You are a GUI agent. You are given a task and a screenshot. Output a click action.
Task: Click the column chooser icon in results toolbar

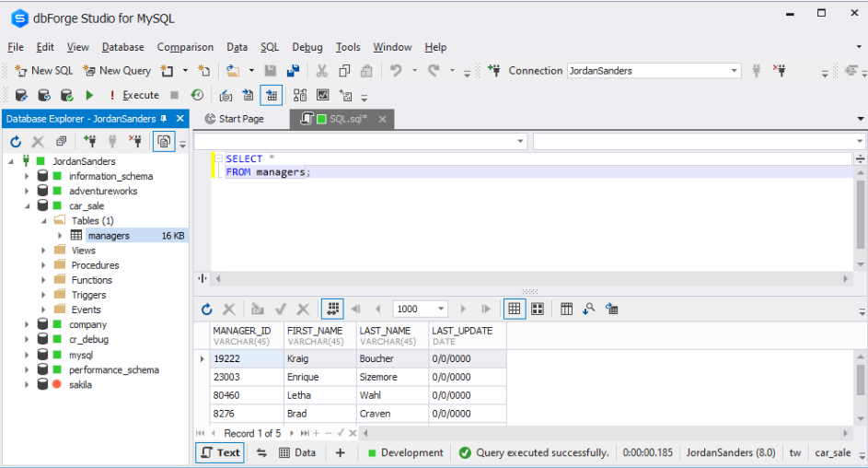tap(566, 309)
